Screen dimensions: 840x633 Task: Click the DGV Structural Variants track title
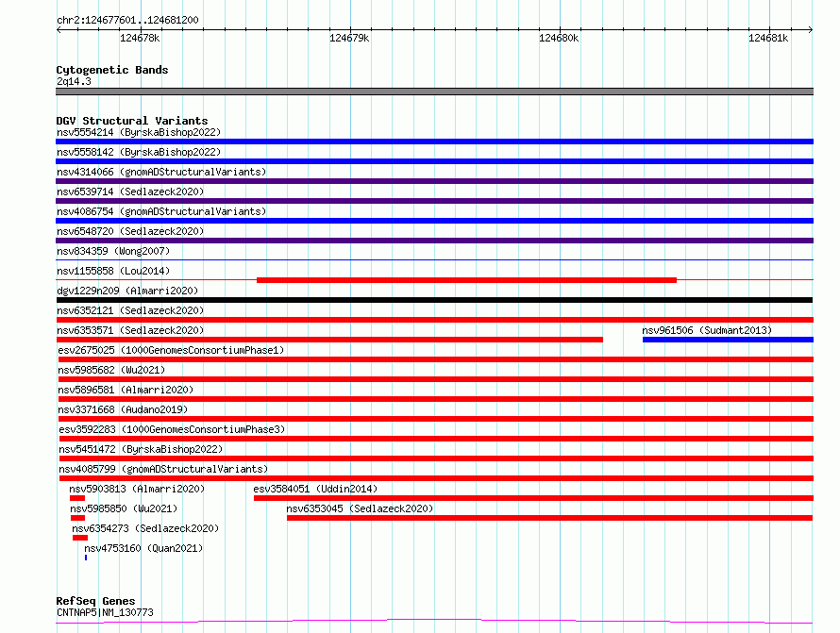pyautogui.click(x=132, y=121)
